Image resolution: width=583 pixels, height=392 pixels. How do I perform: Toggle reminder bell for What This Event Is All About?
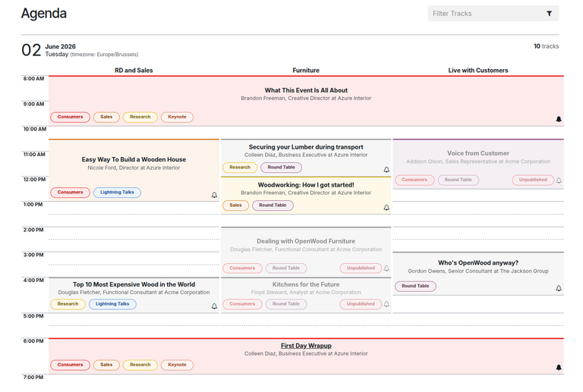[x=559, y=119]
